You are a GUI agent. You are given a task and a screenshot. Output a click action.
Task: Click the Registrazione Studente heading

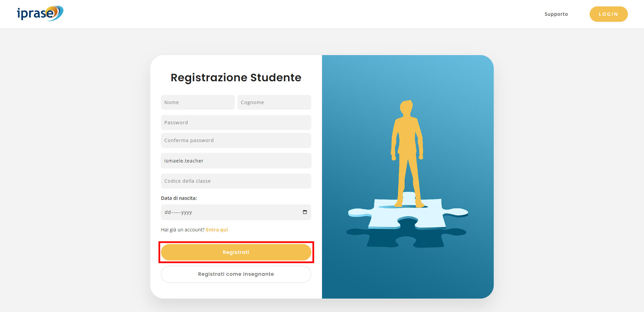click(236, 78)
